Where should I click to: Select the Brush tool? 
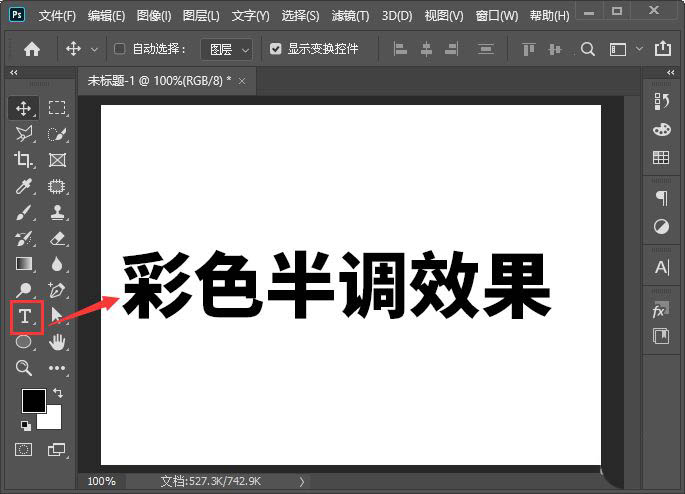(x=24, y=213)
